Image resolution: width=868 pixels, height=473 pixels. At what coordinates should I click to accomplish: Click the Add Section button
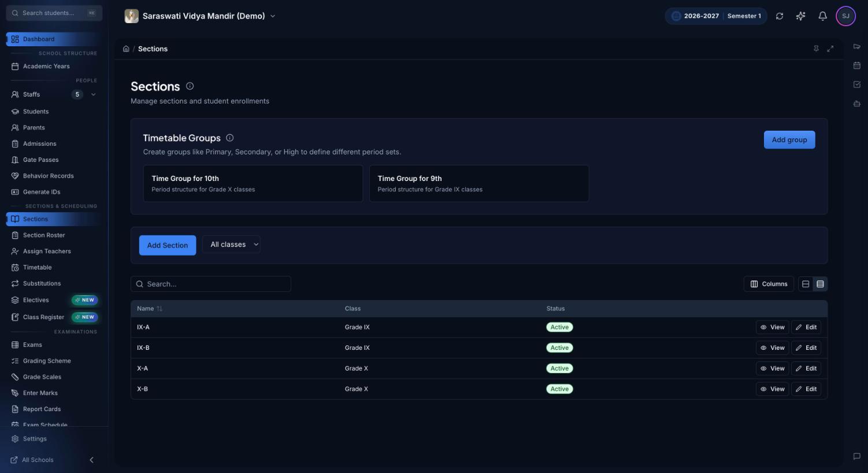coord(168,245)
